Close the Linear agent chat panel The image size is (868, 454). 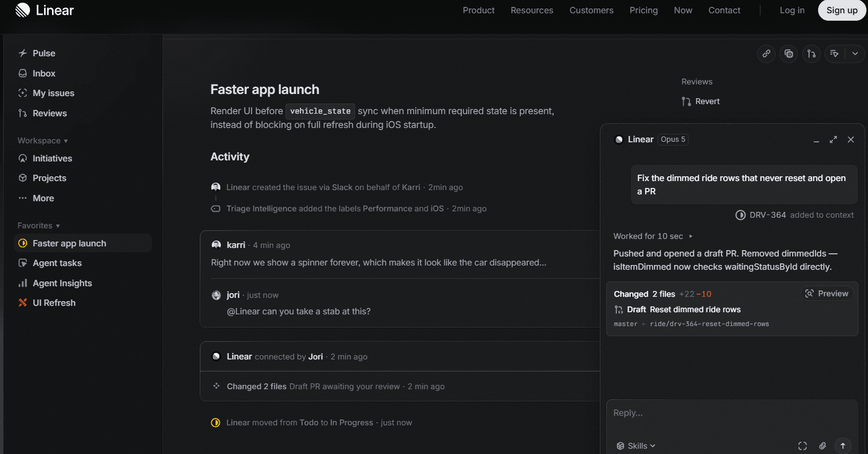click(x=851, y=140)
